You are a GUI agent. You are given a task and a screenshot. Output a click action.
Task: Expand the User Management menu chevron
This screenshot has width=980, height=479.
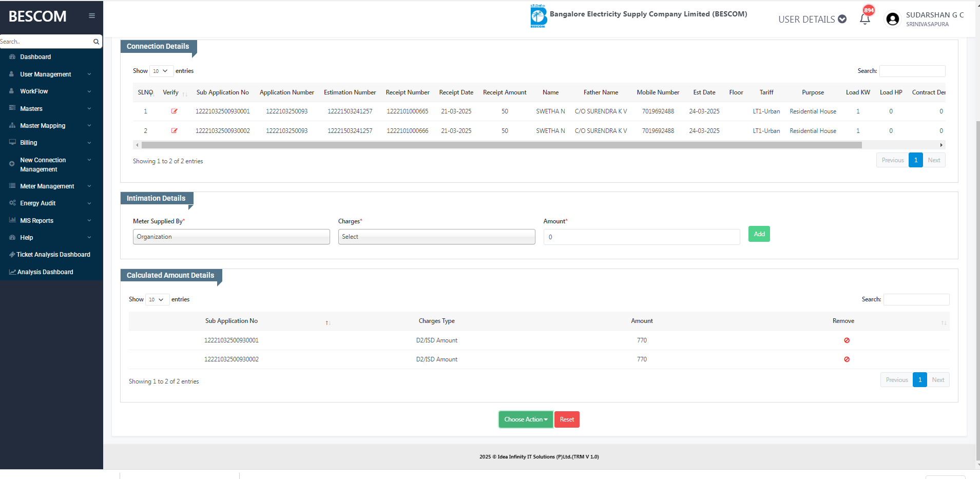coord(89,74)
